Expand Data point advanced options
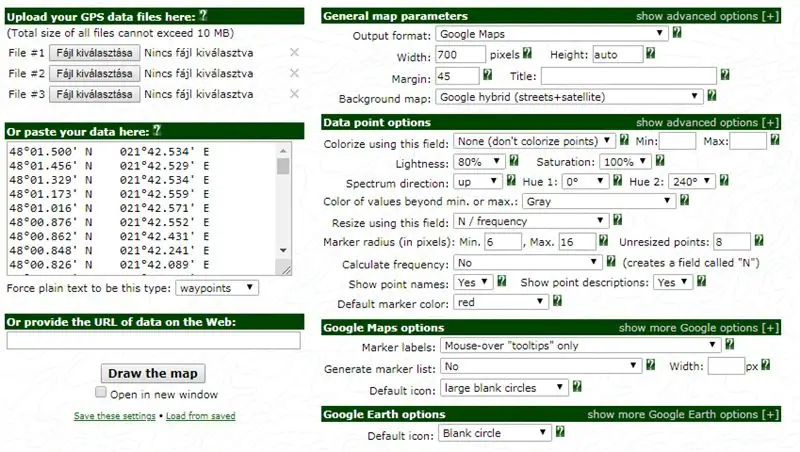The image size is (800, 452). click(708, 122)
